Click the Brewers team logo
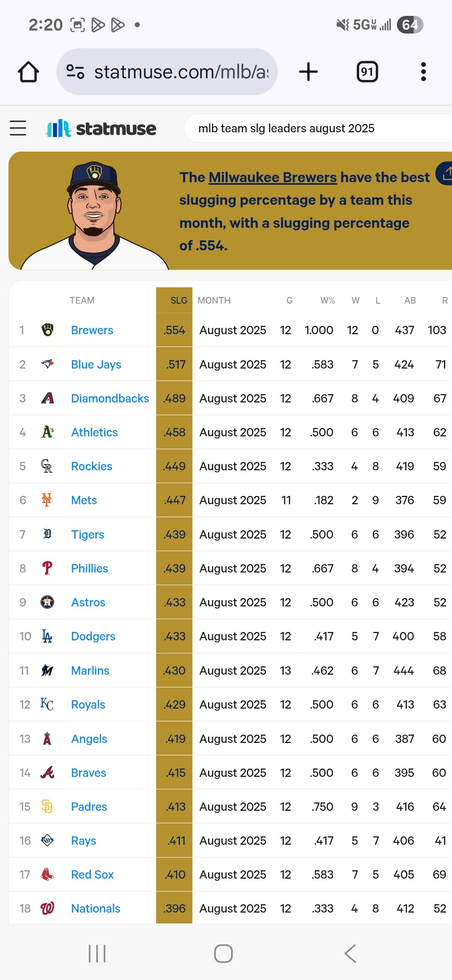 (x=47, y=330)
